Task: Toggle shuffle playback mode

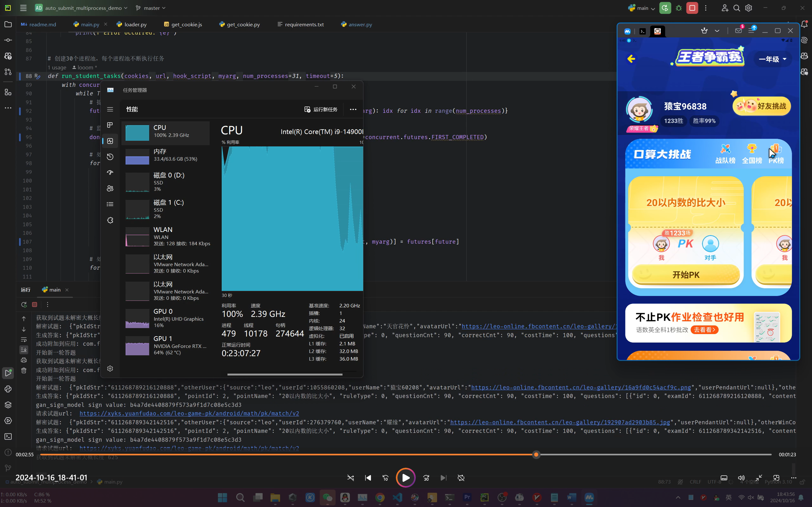Action: pos(350,478)
